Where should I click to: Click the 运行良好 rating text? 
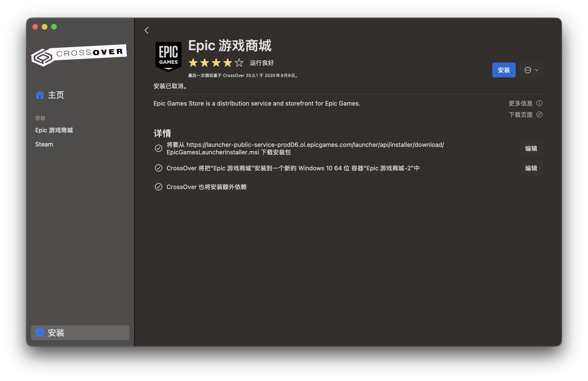click(262, 63)
